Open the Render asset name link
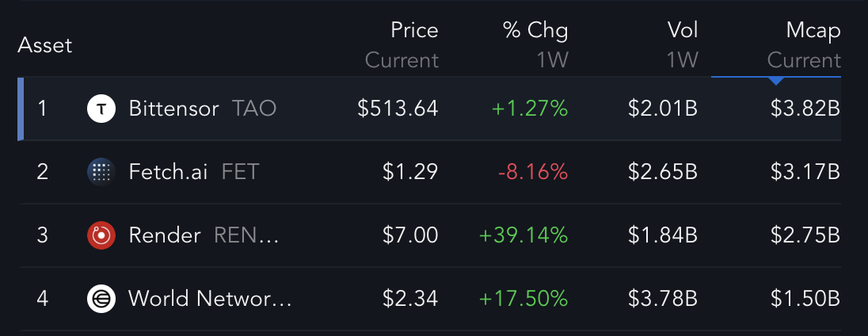The height and width of the screenshot is (336, 868). coord(165,235)
